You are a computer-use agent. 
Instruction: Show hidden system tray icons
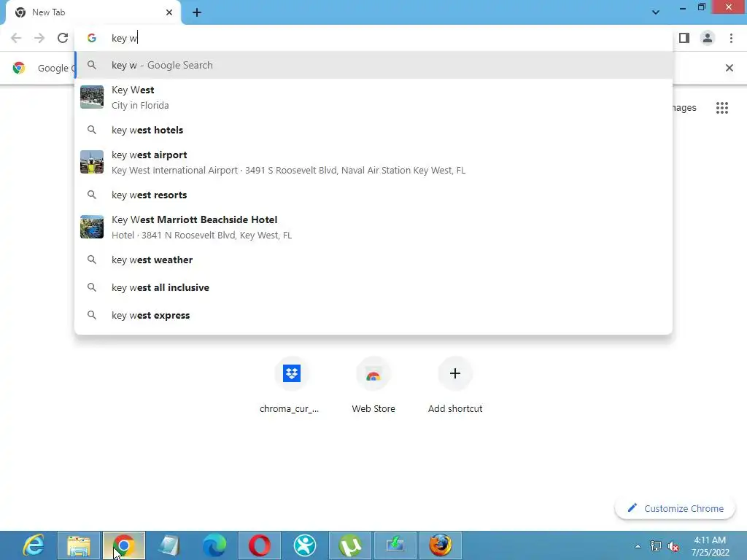pos(638,546)
